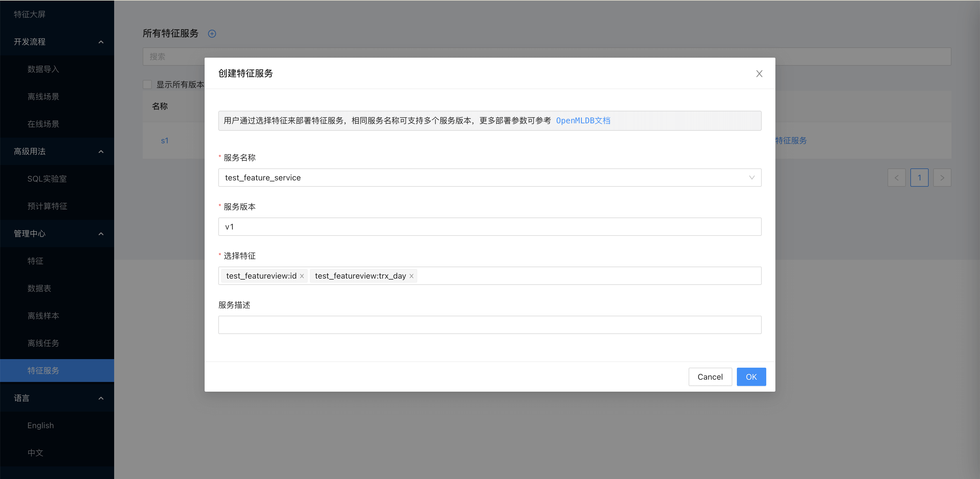This screenshot has width=980, height=479.
Task: Toggle the 显示所有版本 checkbox
Action: point(147,84)
